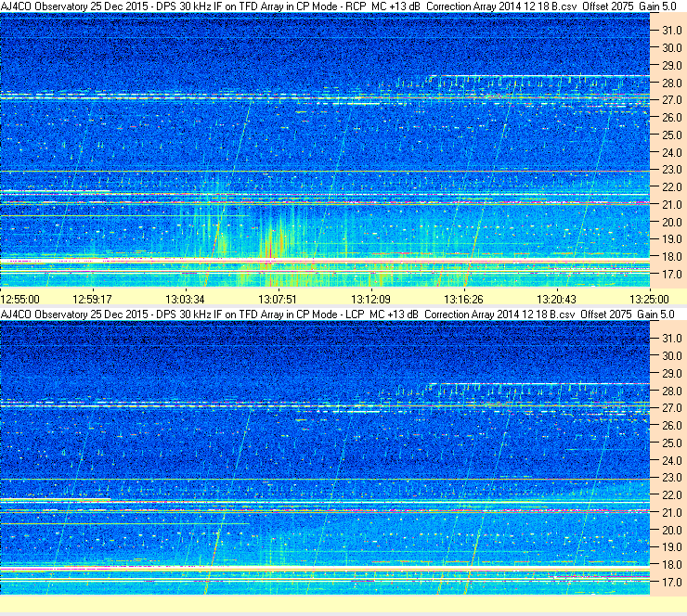The image size is (687, 616).
Task: Pick the 19.0 frequency label on LCP chart
Action: tap(671, 547)
